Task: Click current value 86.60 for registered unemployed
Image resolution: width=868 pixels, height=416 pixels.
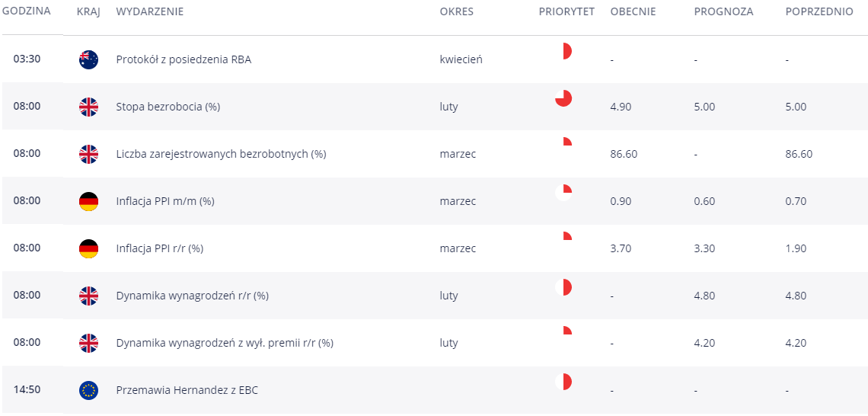Action: (x=624, y=154)
